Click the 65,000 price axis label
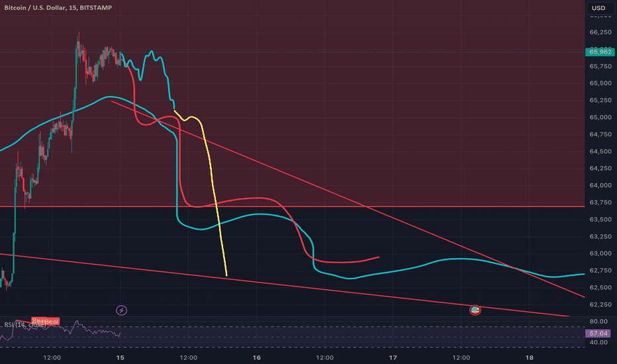Viewport: 617px width, 364px height. point(600,117)
